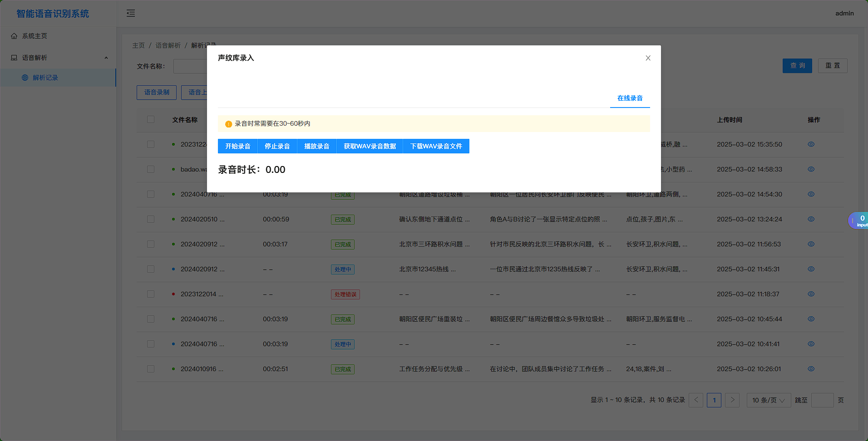Click the floating input badge widget
The width and height of the screenshot is (868, 441).
tap(858, 220)
